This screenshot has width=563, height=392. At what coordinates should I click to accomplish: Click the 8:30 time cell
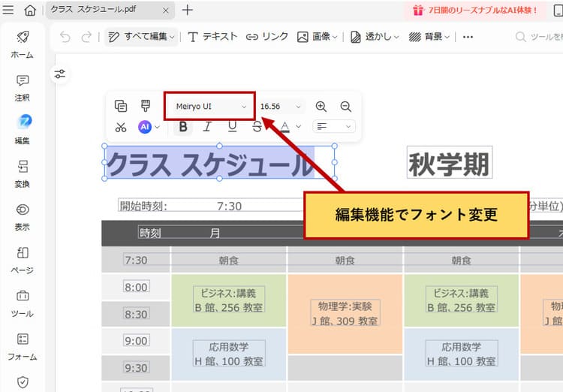[x=136, y=314]
